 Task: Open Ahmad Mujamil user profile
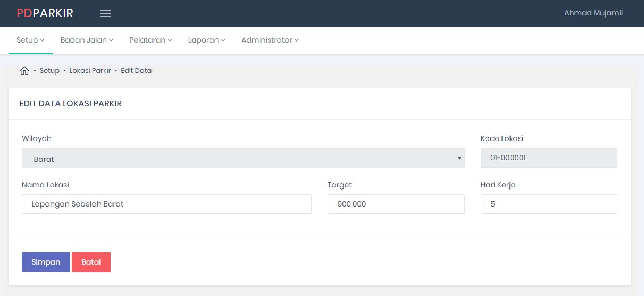593,13
